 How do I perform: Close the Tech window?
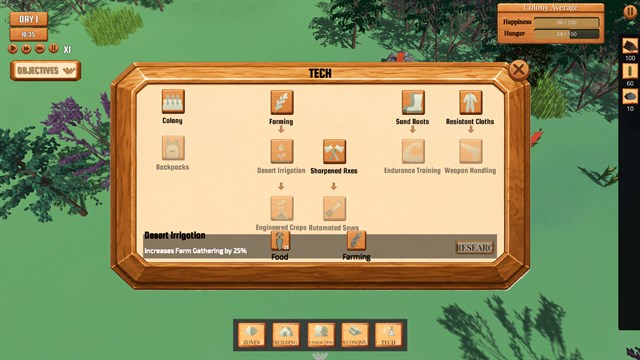pyautogui.click(x=519, y=70)
